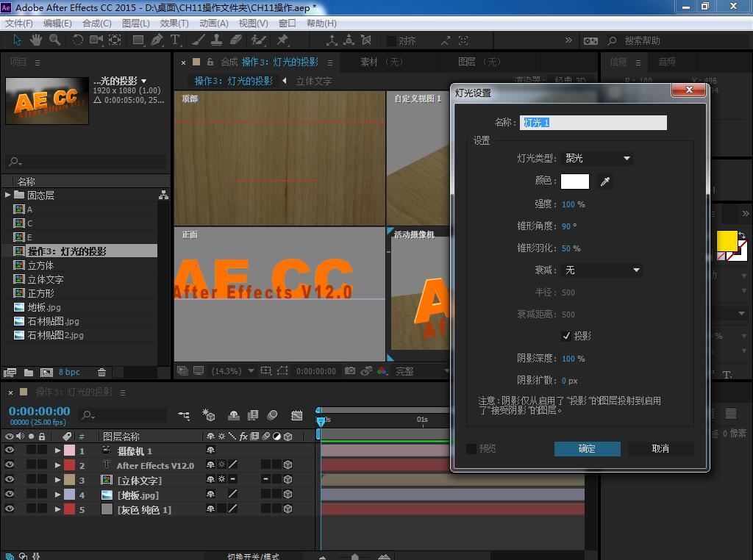753x560 pixels.
Task: Open the 编辑(E) menu
Action: pyautogui.click(x=57, y=23)
